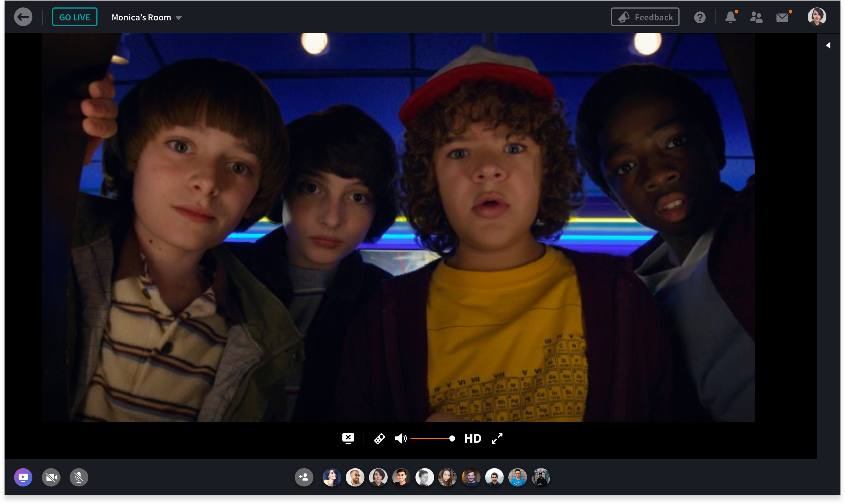Unmute the microphone button
Viewport: 845px width, 504px height.
coord(79,477)
